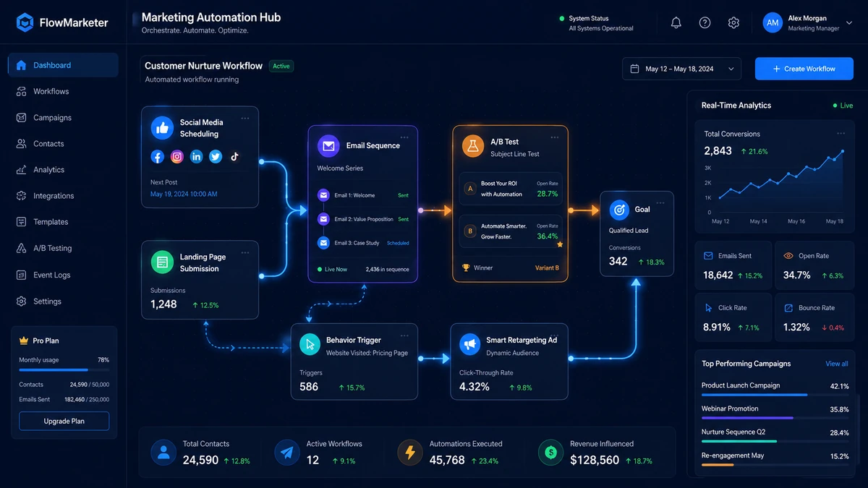Click the Bounce Rate stat card

tap(813, 317)
